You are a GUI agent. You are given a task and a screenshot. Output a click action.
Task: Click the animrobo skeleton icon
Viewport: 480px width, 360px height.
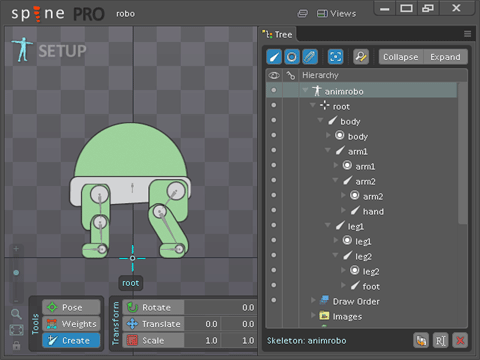point(317,91)
